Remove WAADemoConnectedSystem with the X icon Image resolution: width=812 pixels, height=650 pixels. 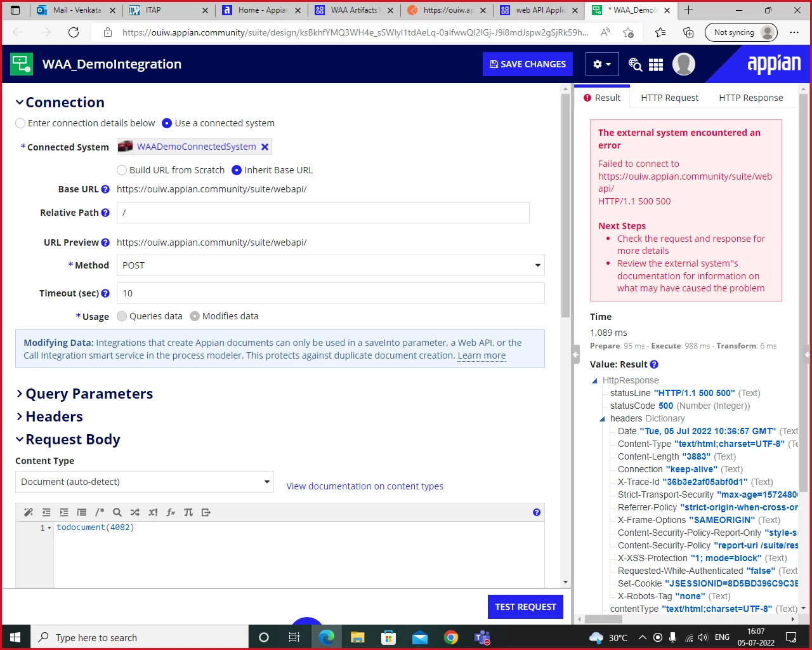tap(265, 147)
